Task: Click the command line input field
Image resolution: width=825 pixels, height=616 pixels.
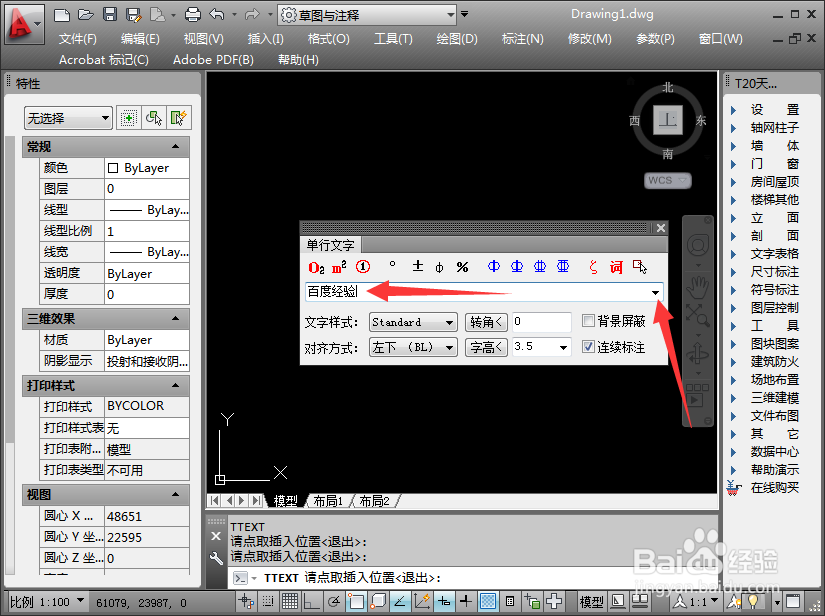Action: 474,578
